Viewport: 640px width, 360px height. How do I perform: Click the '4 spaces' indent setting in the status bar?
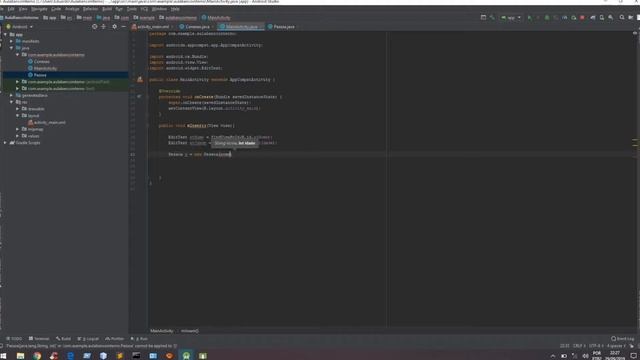pos(615,346)
